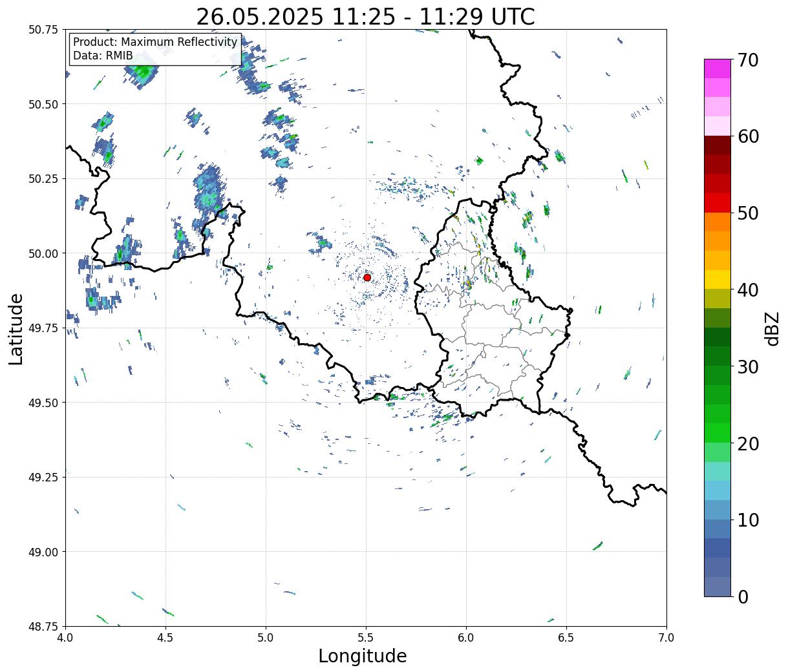The width and height of the screenshot is (788, 672).
Task: Click the turquoise swatch between 10 and 20 dBZ
Action: click(718, 471)
